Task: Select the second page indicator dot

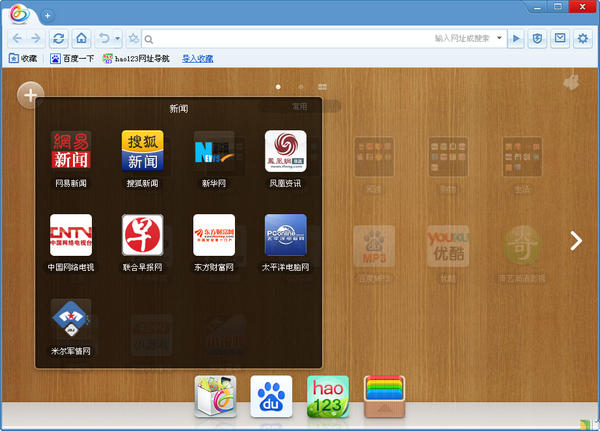Action: (x=301, y=87)
